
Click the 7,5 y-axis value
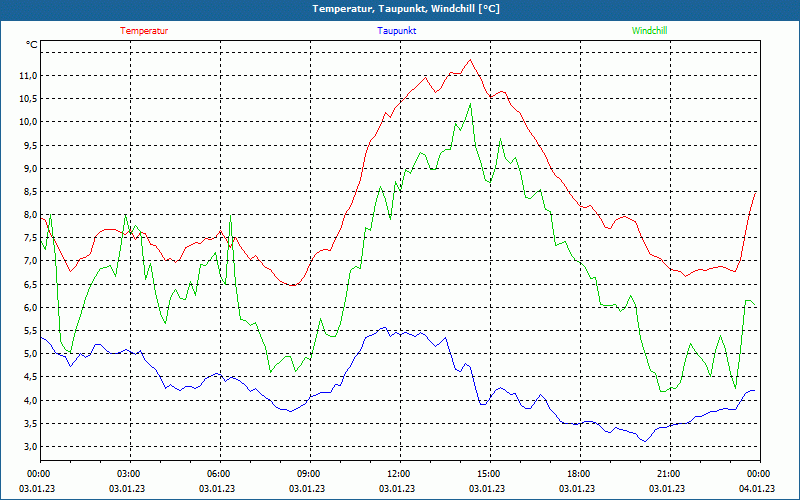pos(30,238)
